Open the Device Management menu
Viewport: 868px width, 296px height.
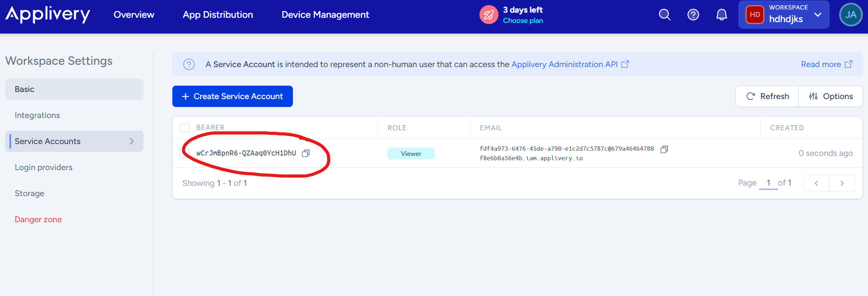325,15
